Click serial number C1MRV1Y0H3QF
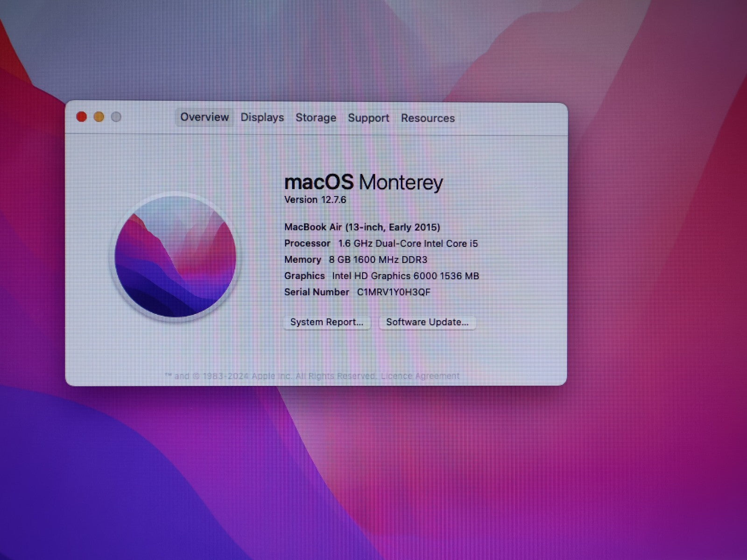Screen dimensions: 747x560 (394, 292)
